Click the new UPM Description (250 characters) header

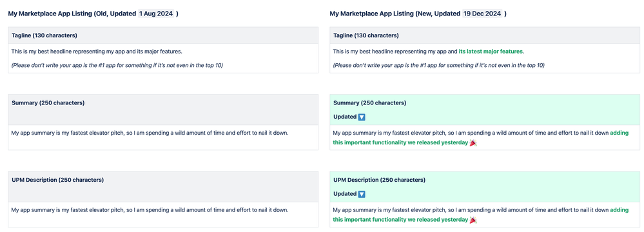tap(485, 187)
